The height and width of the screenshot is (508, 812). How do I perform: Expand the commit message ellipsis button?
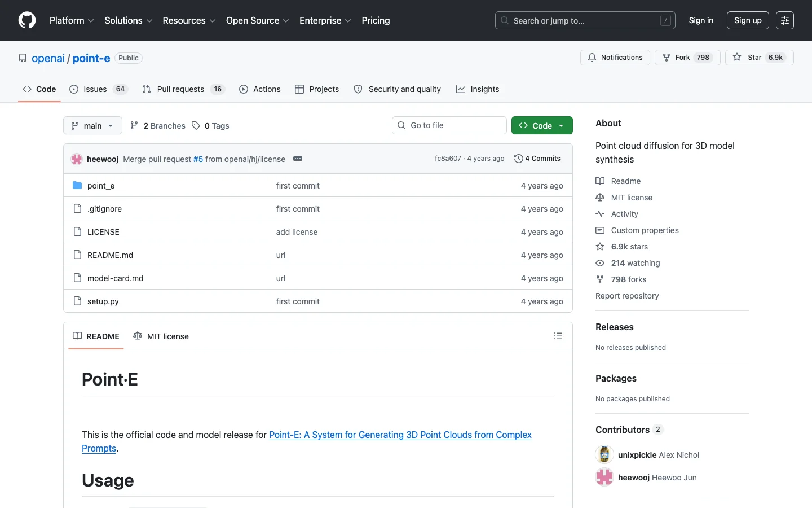[298, 159]
